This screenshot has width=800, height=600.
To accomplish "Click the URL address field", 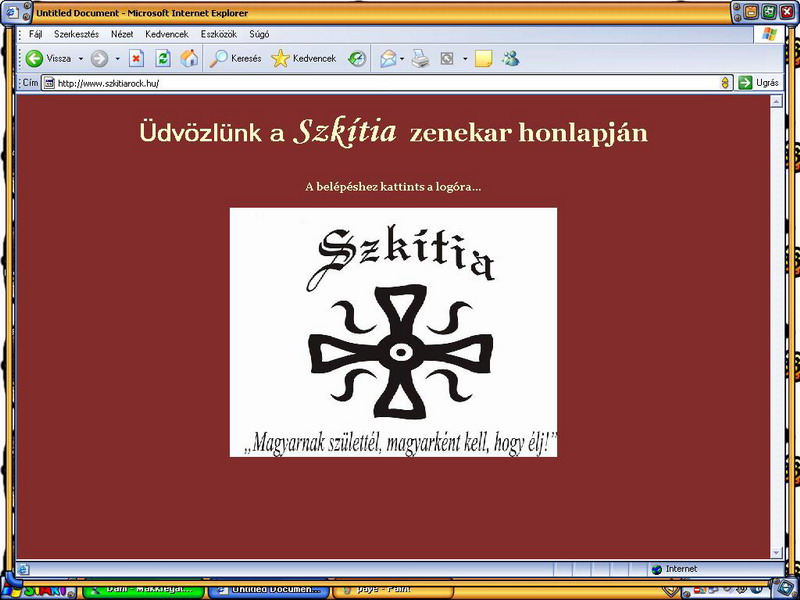I will (x=380, y=83).
